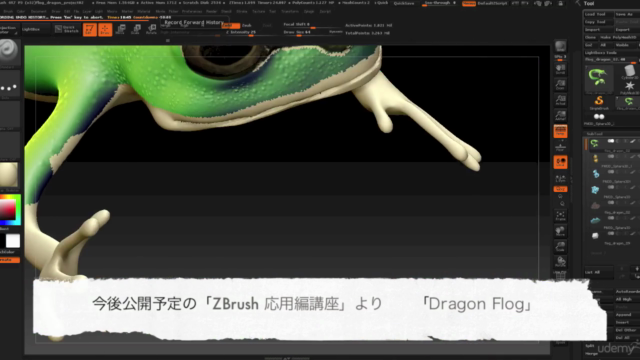This screenshot has height=360, width=640.
Task: Toggle Persp perspective view
Action: [560, 131]
